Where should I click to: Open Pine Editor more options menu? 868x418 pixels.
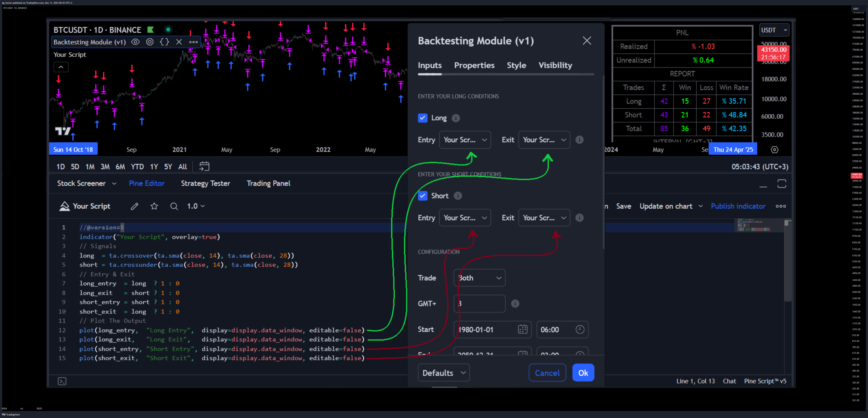pos(781,206)
